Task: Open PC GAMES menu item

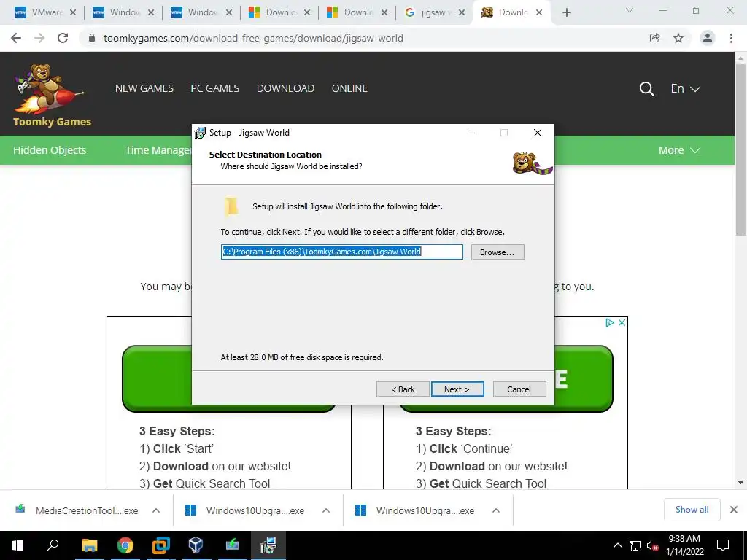Action: (215, 88)
